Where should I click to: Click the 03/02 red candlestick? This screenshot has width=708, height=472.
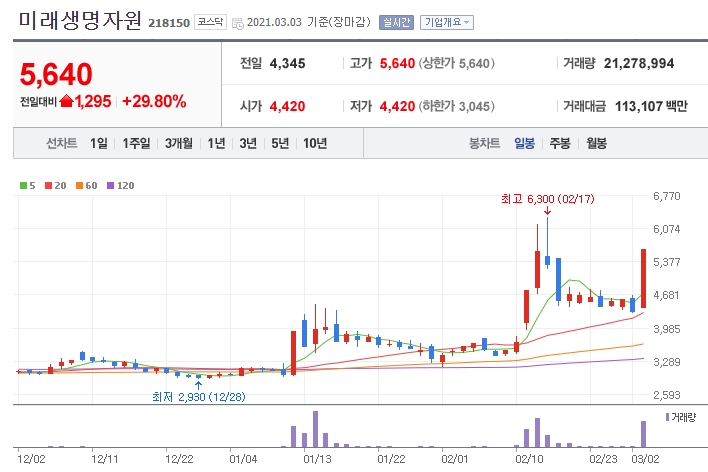pyautogui.click(x=643, y=278)
